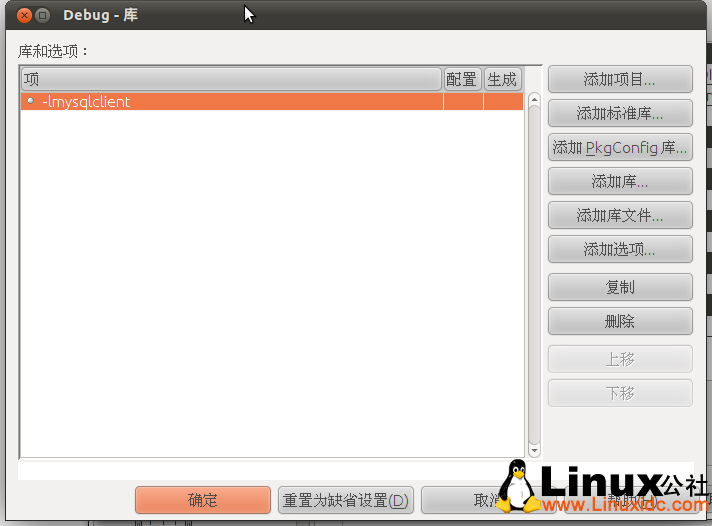Open the 添加标准库... dialog

pyautogui.click(x=620, y=113)
